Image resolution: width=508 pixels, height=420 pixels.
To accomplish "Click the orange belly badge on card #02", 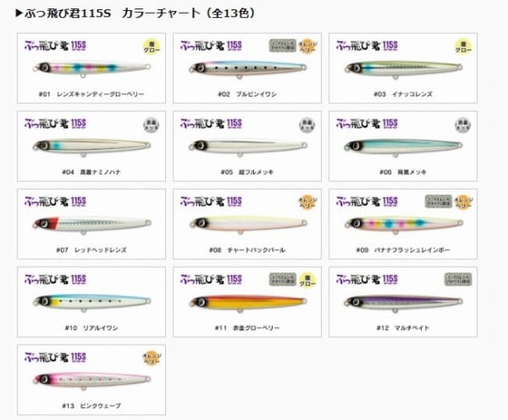I will pyautogui.click(x=307, y=47).
